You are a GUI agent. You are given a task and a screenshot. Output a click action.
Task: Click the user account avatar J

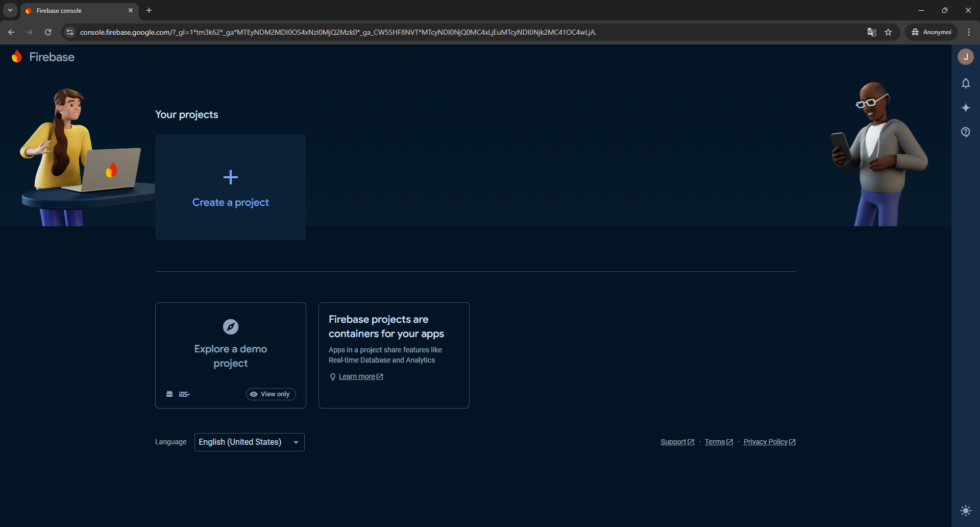tap(965, 57)
